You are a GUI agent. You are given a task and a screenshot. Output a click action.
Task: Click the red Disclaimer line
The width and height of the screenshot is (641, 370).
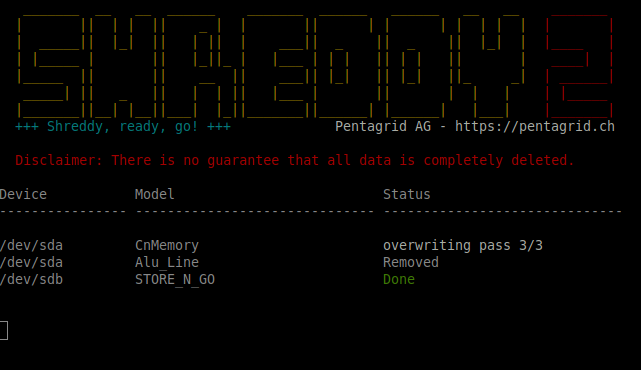[295, 160]
